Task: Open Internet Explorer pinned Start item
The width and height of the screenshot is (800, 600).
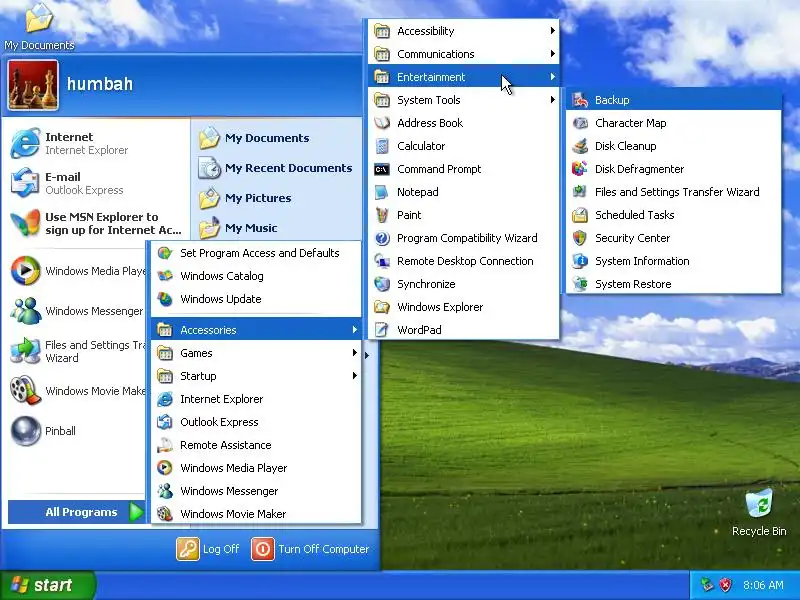Action: point(97,143)
